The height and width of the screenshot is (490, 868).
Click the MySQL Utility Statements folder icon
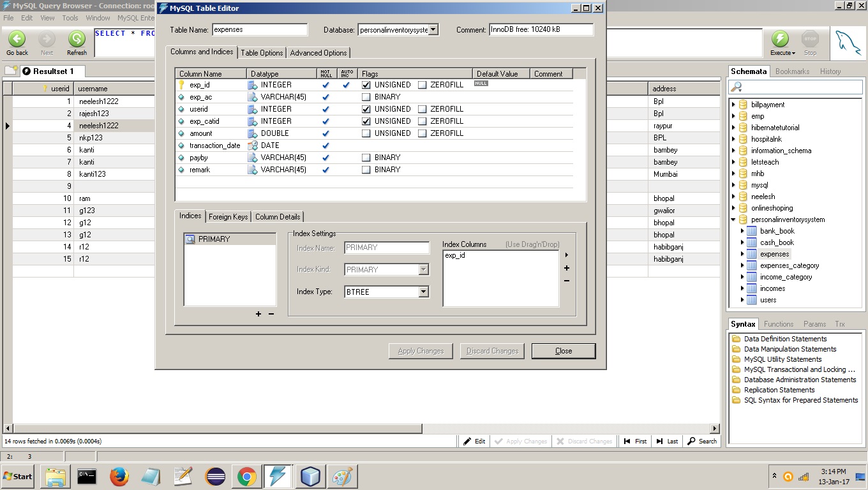coord(736,359)
